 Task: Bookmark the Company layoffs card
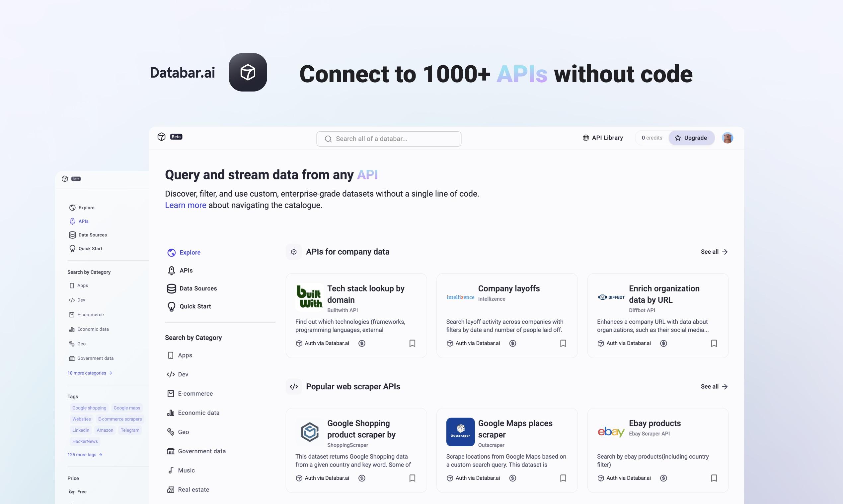[x=563, y=344]
